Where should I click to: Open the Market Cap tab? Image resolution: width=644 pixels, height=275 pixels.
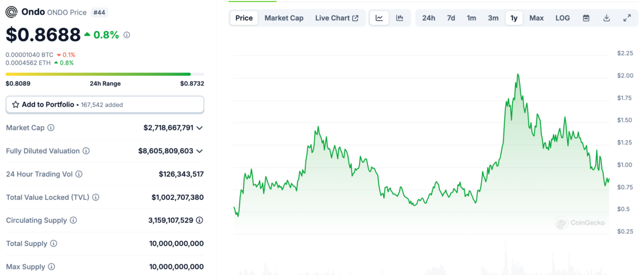284,18
